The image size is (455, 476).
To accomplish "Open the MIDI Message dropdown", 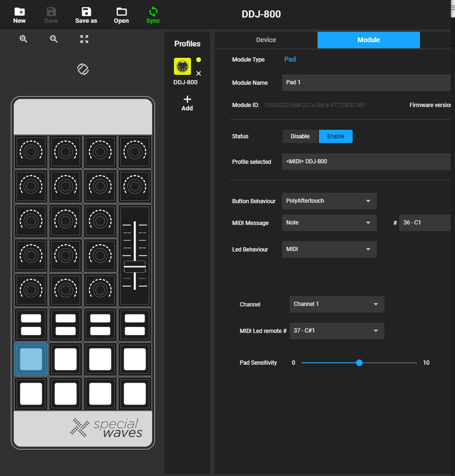I will click(x=329, y=223).
